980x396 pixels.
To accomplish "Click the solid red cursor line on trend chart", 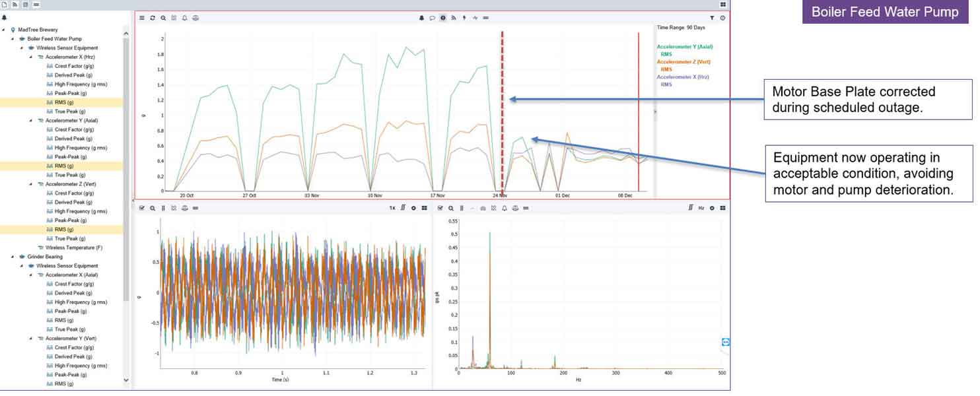I will [639, 112].
